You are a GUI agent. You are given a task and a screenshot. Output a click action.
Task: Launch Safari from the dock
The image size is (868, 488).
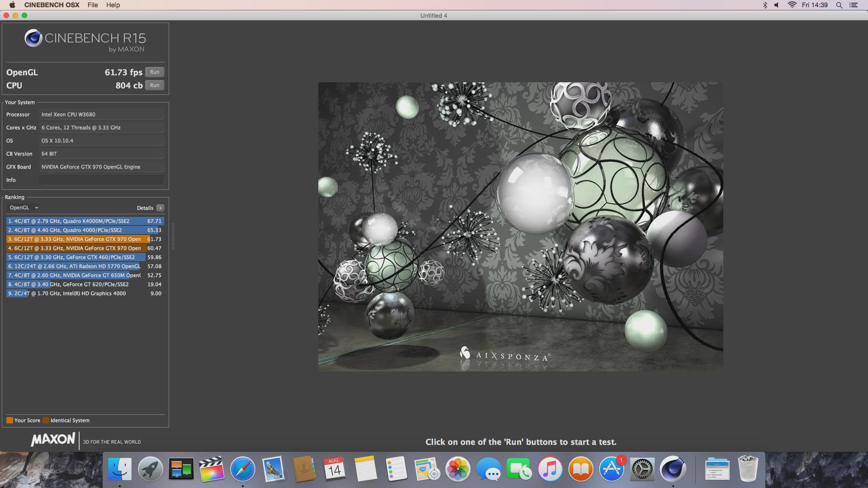tap(243, 469)
